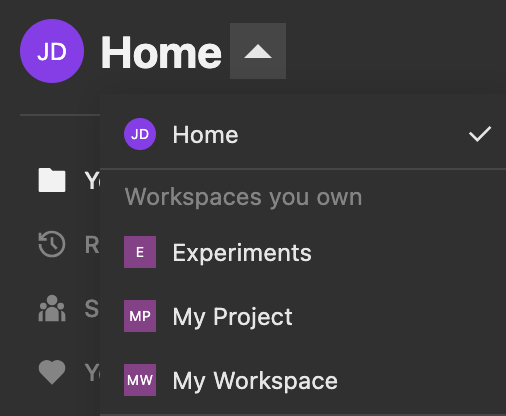Image resolution: width=506 pixels, height=416 pixels.
Task: Select Home in the workspace list
Action: tap(303, 134)
